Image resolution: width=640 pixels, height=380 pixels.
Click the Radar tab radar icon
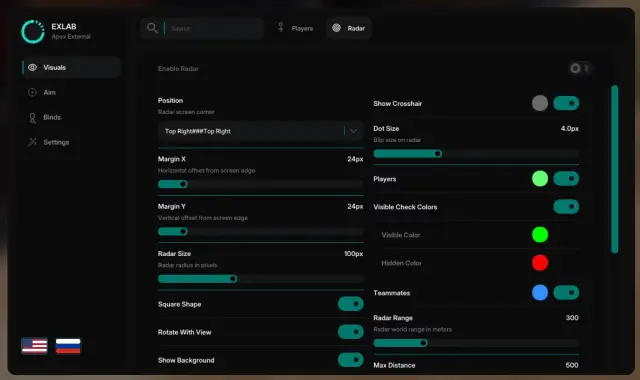click(336, 28)
